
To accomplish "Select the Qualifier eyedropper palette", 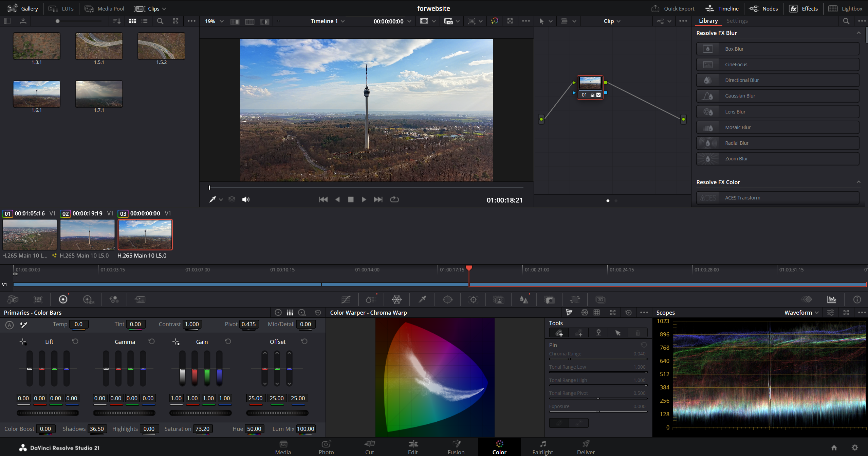I will click(422, 299).
